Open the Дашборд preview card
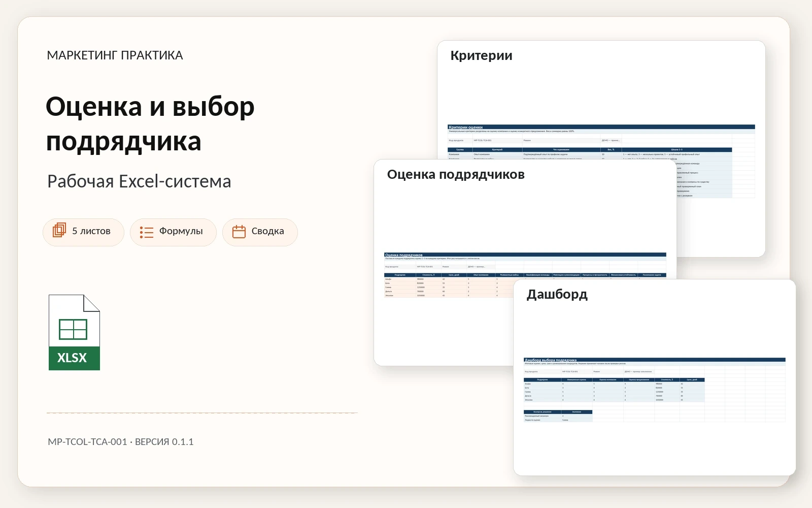The image size is (812, 508). pos(655,377)
